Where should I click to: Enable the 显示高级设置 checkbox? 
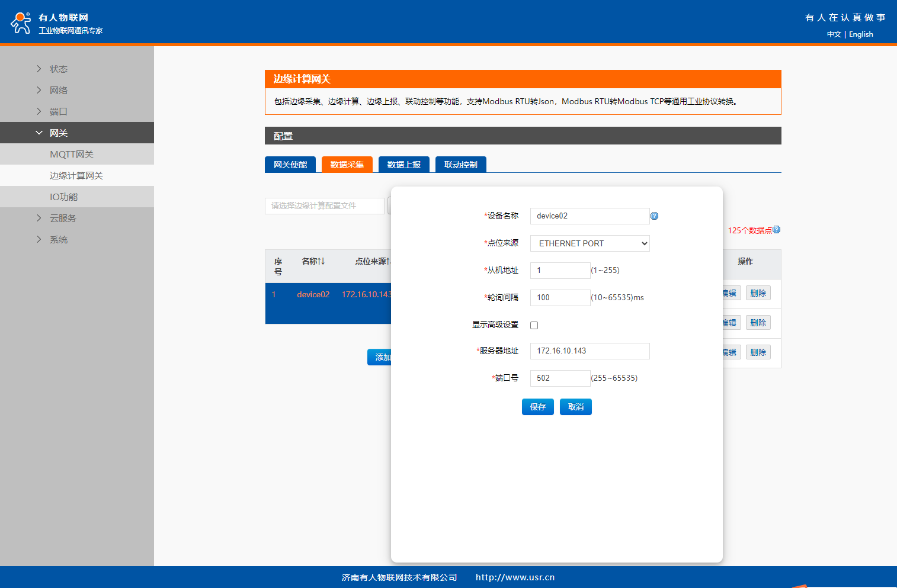(x=534, y=325)
